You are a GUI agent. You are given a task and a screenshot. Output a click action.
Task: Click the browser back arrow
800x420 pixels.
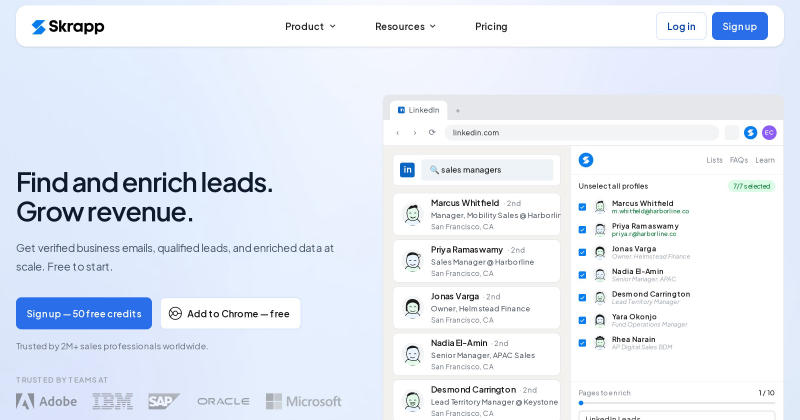(x=397, y=133)
